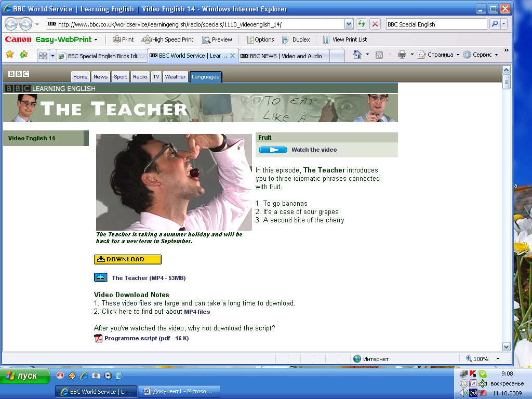The height and width of the screenshot is (399, 532).
Task: Expand the printer options dropdown arrow
Action: [x=412, y=54]
